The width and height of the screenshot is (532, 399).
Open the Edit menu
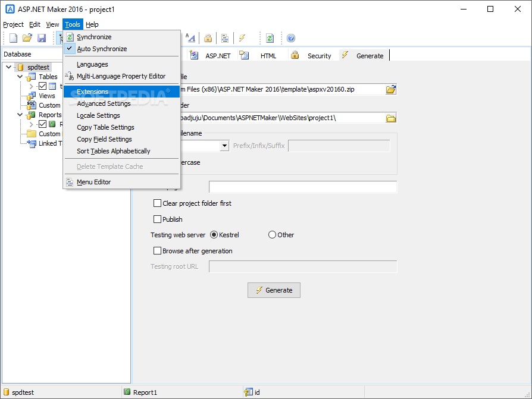[35, 24]
